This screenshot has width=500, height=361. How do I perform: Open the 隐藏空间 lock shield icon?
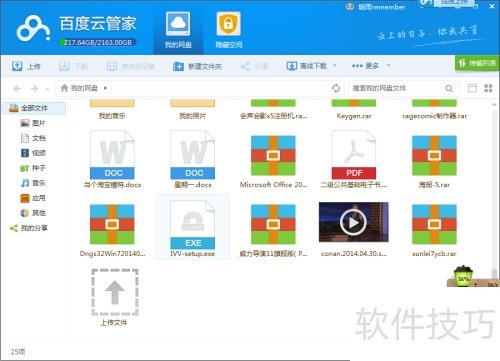point(228,24)
